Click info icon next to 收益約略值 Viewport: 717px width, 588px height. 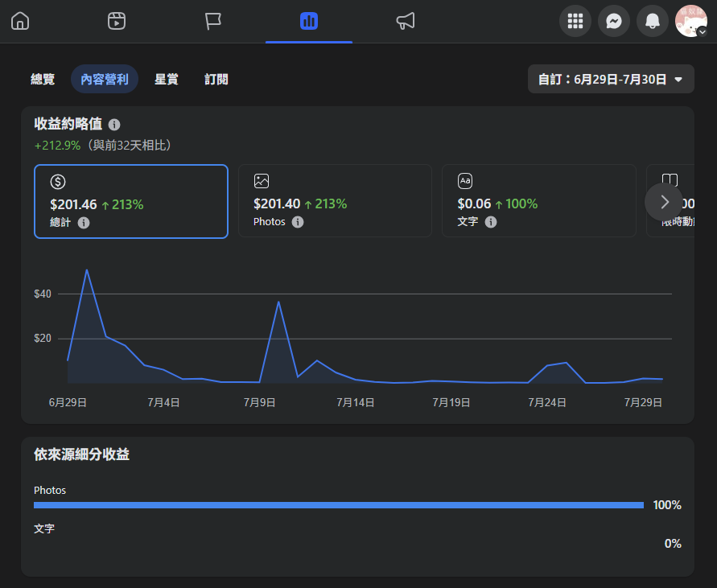[x=114, y=125]
